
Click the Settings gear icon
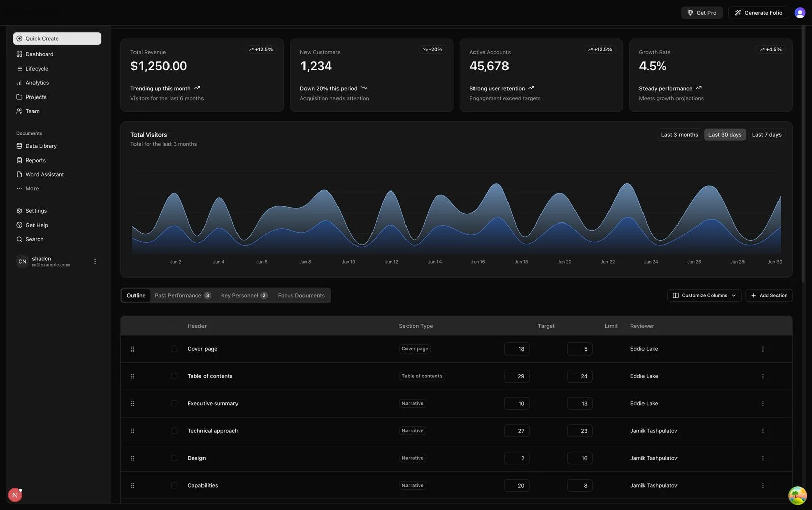tap(19, 211)
